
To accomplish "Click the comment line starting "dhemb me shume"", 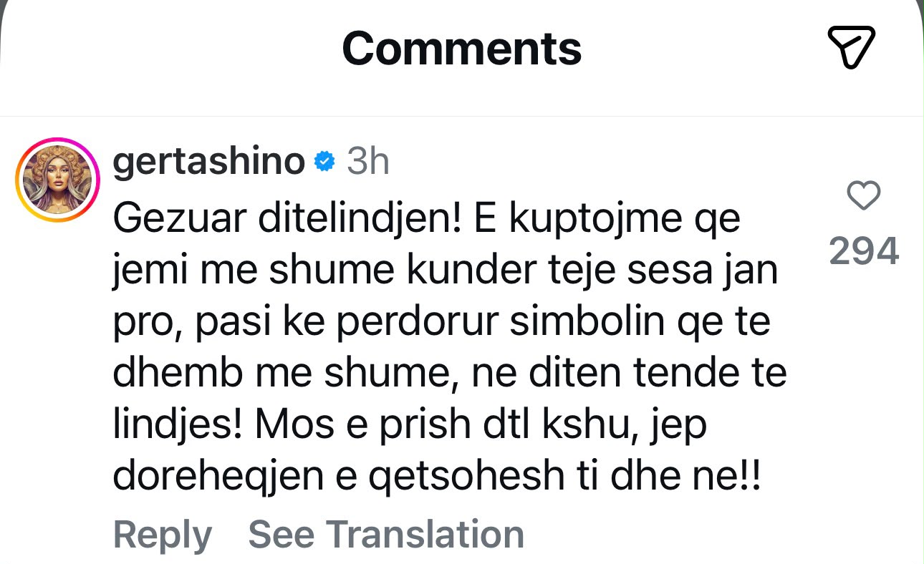I will tap(450, 375).
